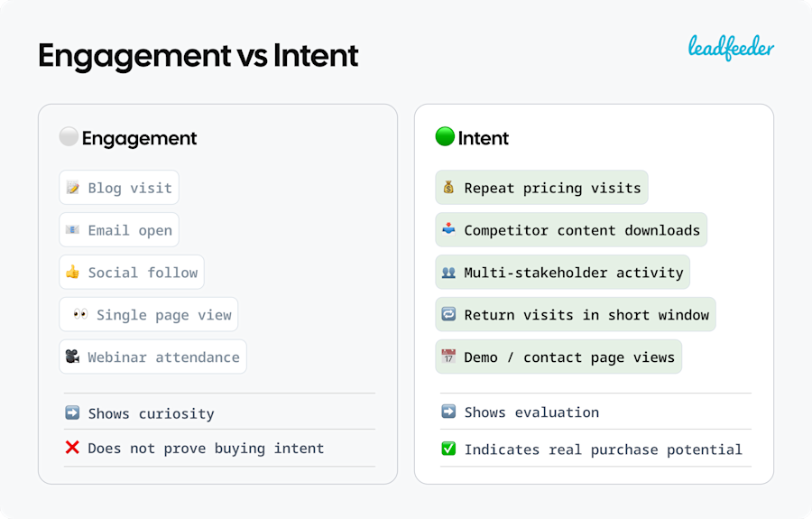This screenshot has width=812, height=519.
Task: Click the Engagement vs Intent title
Action: coord(198,56)
